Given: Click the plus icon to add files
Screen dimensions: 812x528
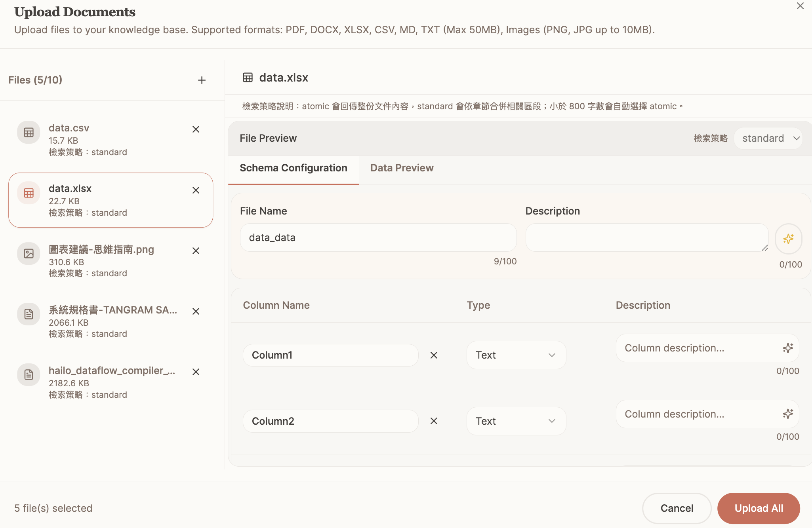Looking at the screenshot, I should coord(202,80).
